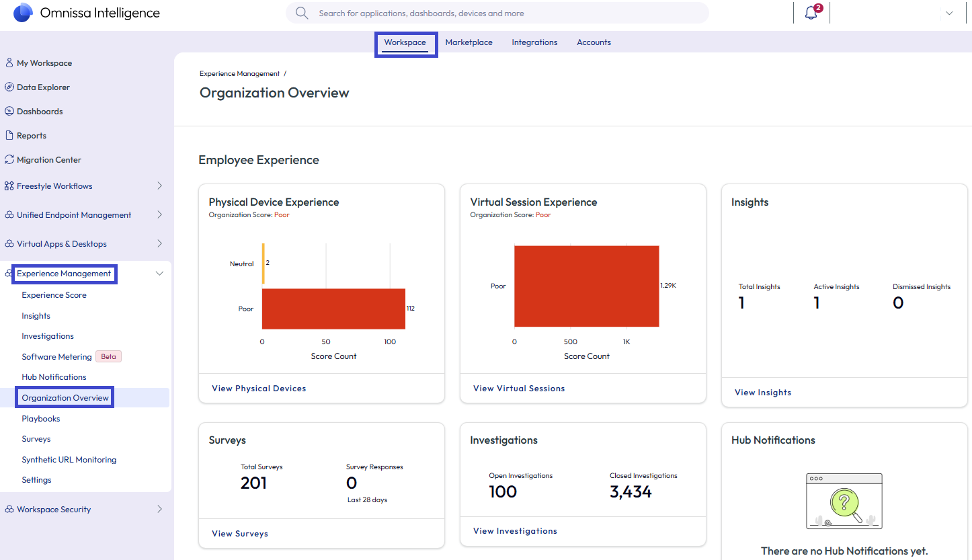Switch to the Workspace tab
The width and height of the screenshot is (972, 560).
(x=405, y=42)
